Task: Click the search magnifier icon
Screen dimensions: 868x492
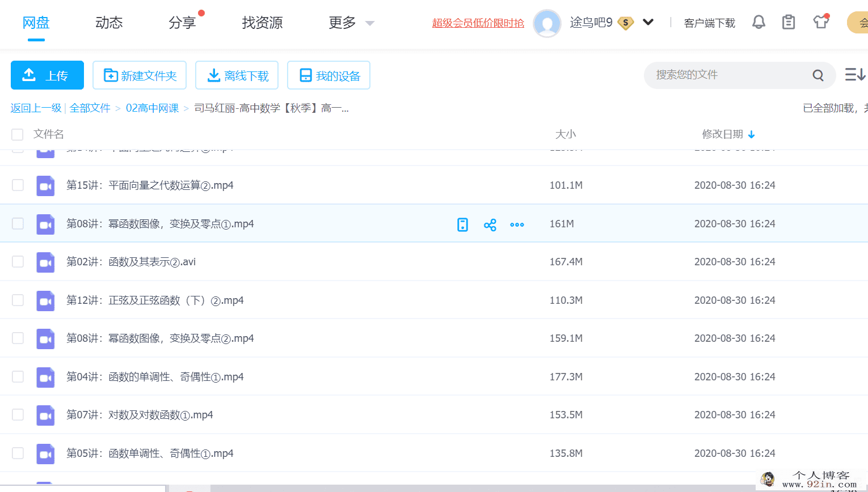Action: pos(818,75)
